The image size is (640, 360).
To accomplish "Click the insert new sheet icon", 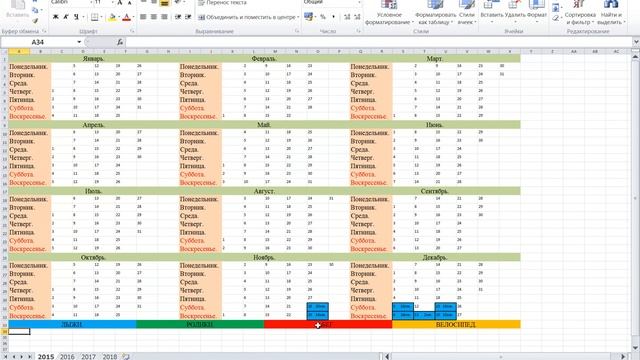I will [126, 356].
